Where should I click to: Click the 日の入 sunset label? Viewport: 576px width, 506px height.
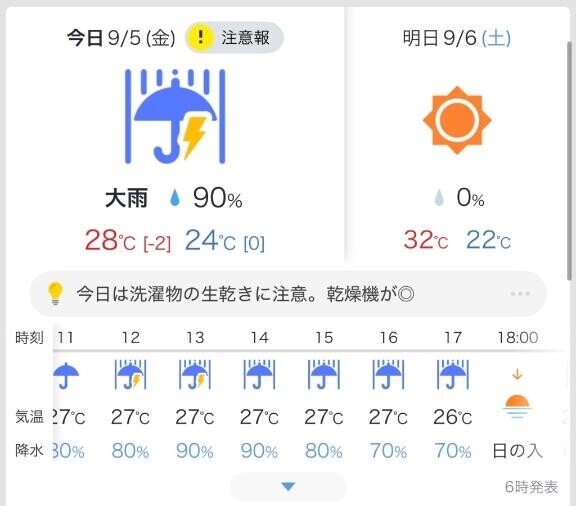pos(517,451)
